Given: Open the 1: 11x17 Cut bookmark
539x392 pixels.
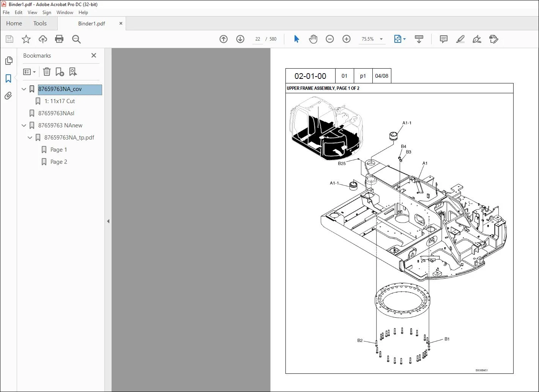Looking at the screenshot, I should (x=60, y=101).
